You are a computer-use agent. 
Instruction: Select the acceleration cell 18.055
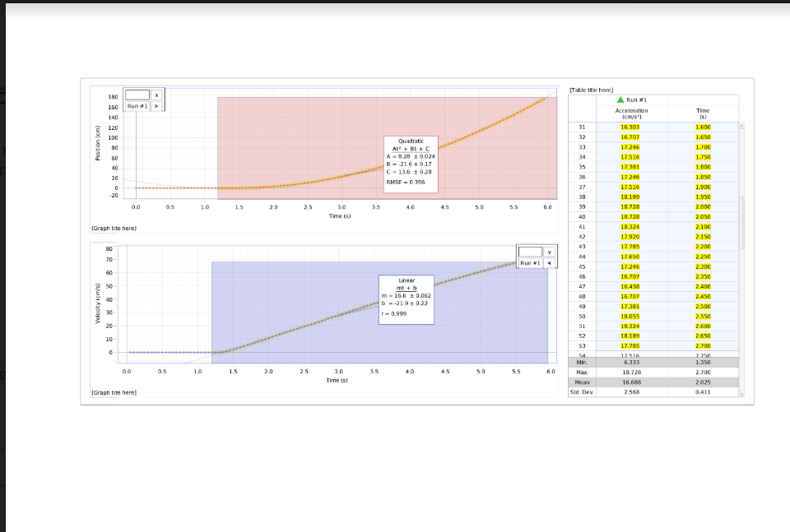click(x=630, y=316)
